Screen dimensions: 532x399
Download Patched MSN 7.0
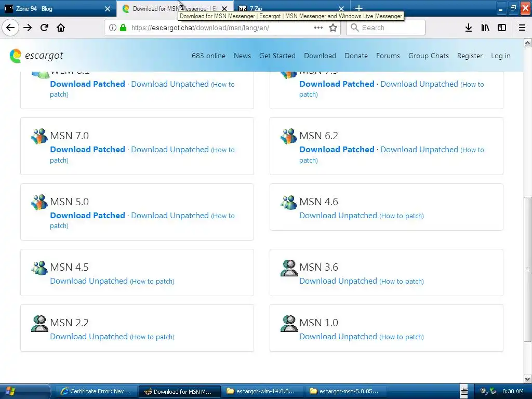pyautogui.click(x=87, y=149)
